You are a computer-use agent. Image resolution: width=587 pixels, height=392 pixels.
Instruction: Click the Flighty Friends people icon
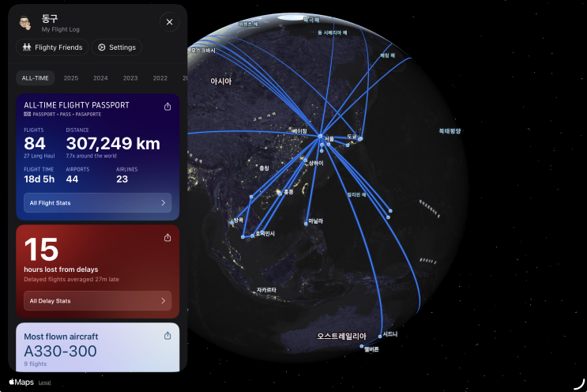tap(27, 47)
